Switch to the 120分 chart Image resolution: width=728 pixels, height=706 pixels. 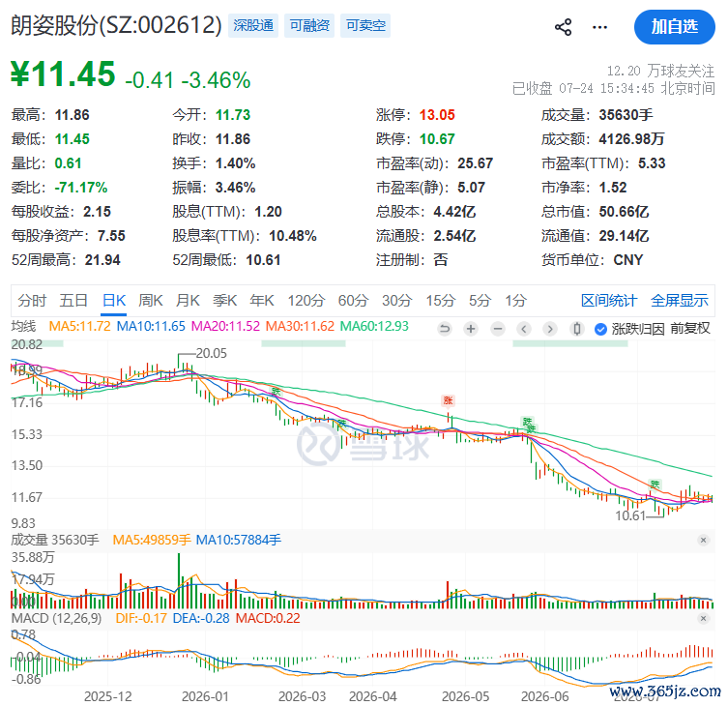pyautogui.click(x=306, y=301)
